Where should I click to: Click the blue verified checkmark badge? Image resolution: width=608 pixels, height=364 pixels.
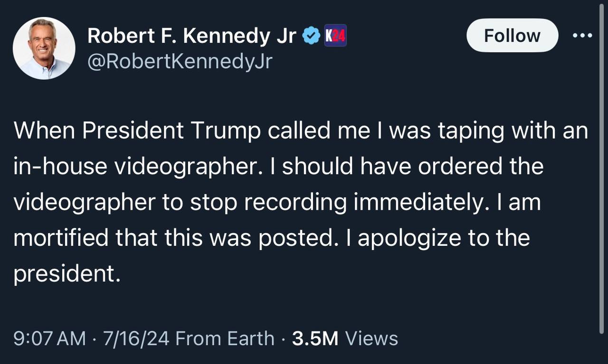[311, 36]
